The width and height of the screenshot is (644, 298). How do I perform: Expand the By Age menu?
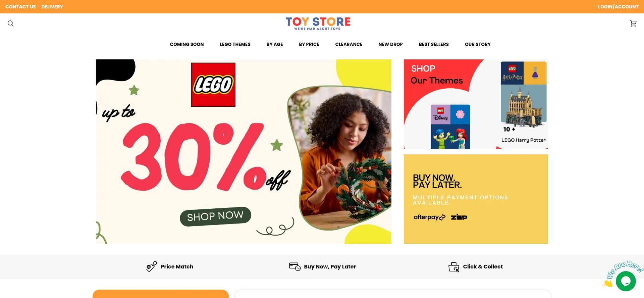[x=275, y=44]
